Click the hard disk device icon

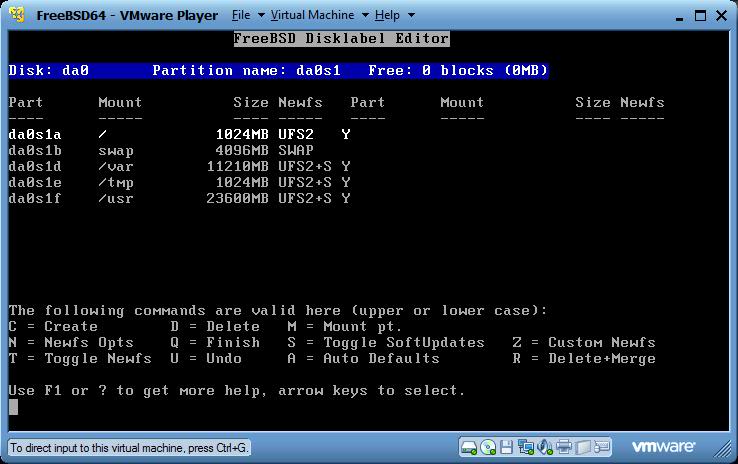[x=469, y=447]
